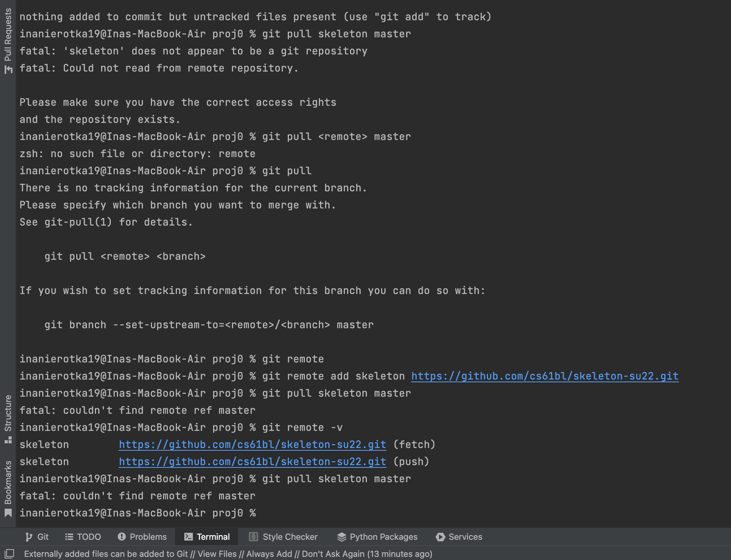This screenshot has width=731, height=560.
Task: Click the TODO list icon
Action: click(x=69, y=537)
